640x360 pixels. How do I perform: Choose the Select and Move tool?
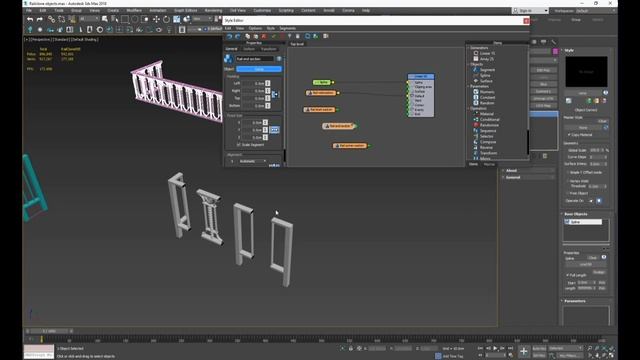[x=156, y=19]
